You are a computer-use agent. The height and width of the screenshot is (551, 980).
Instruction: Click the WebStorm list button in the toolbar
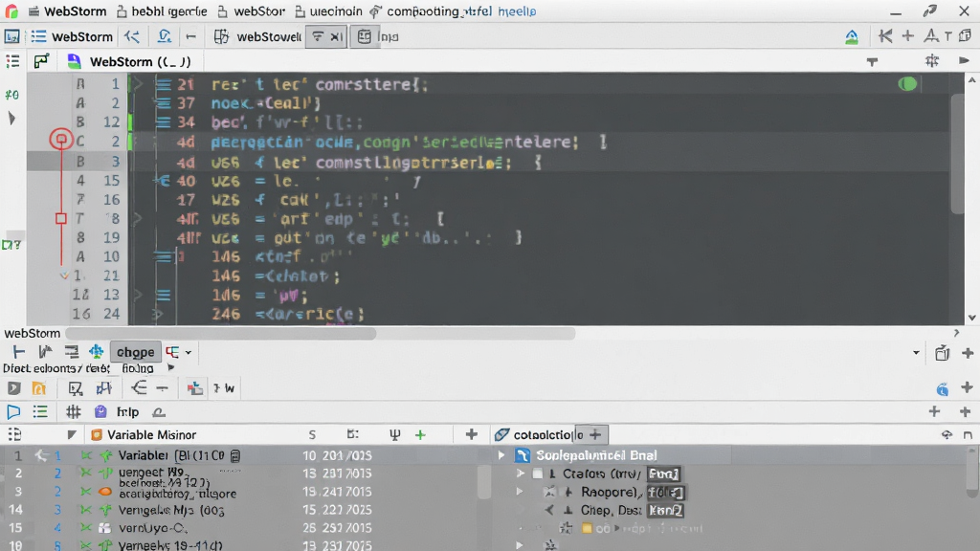[x=73, y=37]
